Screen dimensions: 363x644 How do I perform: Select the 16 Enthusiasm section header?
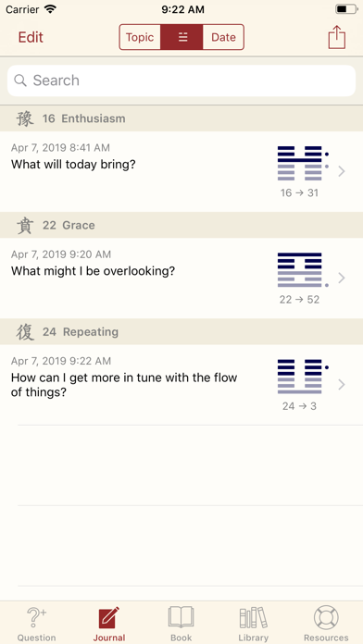[181, 118]
